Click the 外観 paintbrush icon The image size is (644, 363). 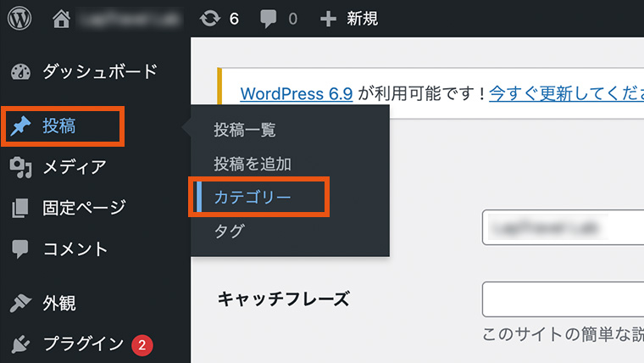20,303
